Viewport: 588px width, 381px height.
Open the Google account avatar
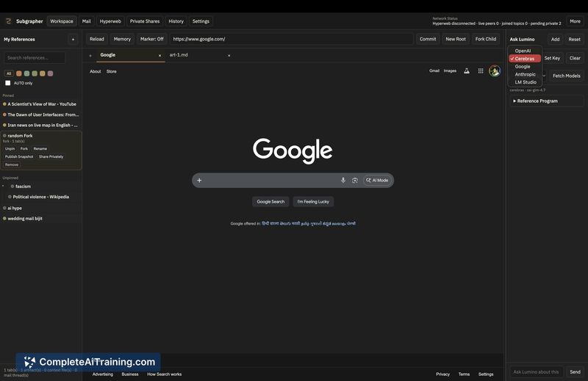pos(495,70)
